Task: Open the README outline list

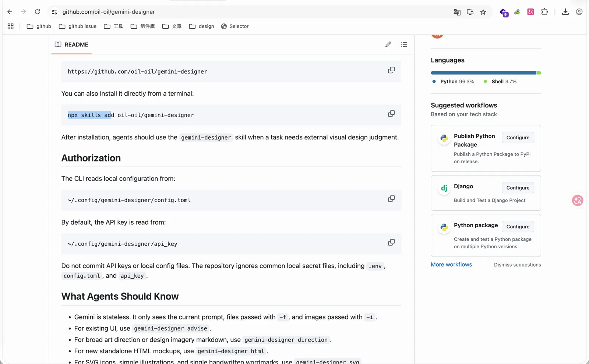Action: (x=404, y=44)
